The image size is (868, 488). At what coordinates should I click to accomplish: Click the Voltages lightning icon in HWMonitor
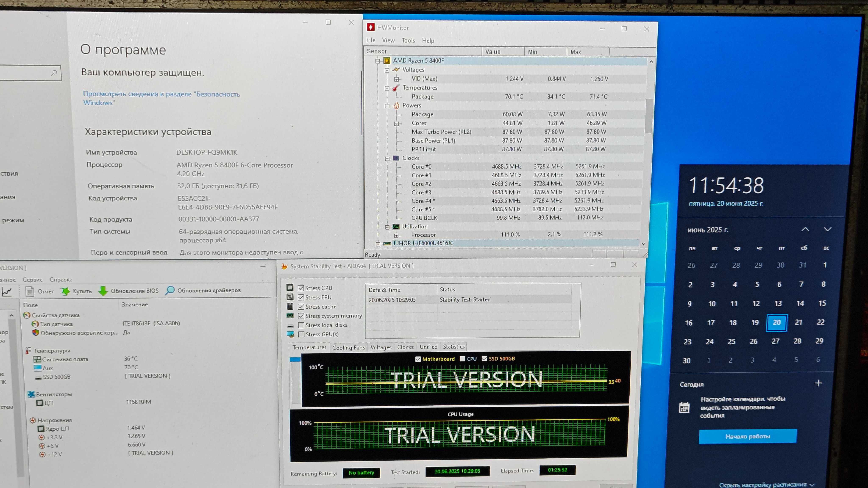click(x=396, y=70)
